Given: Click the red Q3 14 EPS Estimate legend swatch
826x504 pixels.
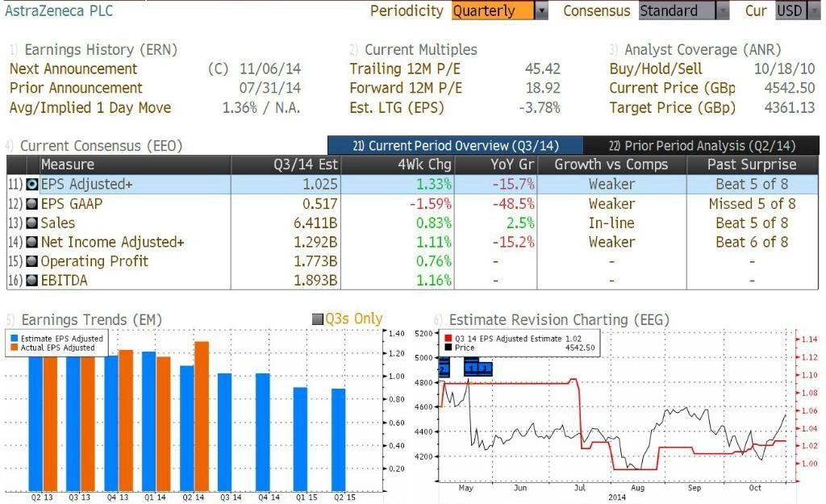Looking at the screenshot, I should (x=448, y=339).
